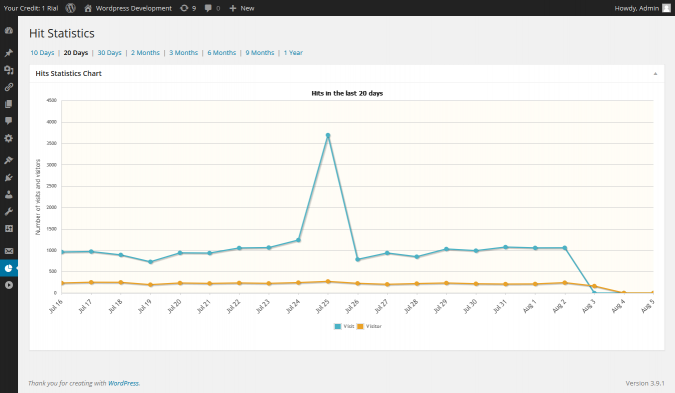Open the Appearance brush icon in sidebar

tap(9, 160)
